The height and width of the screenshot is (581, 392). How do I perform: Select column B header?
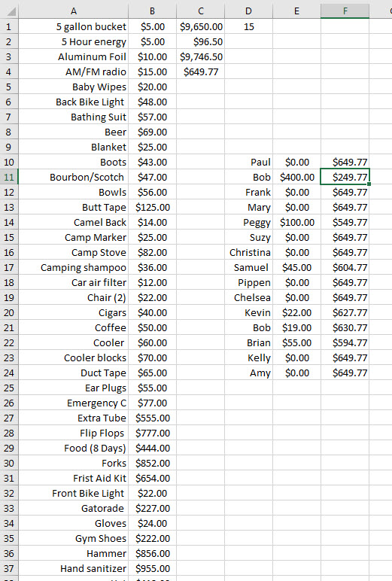(152, 11)
